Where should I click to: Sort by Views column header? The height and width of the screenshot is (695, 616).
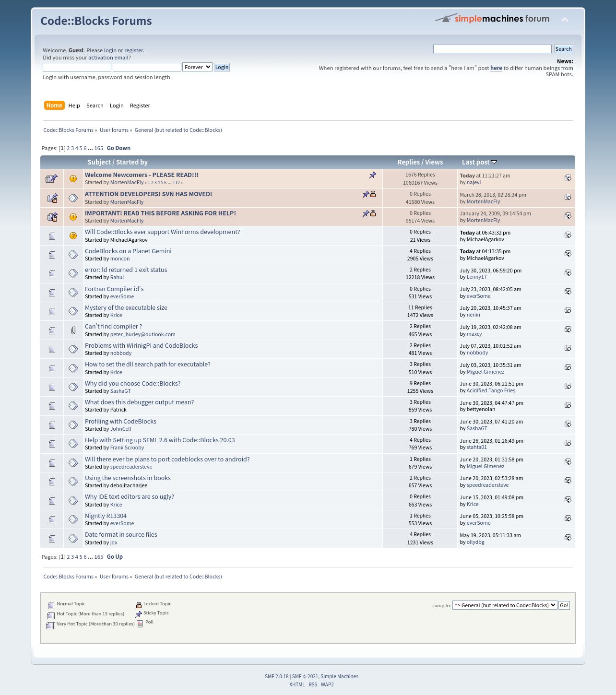pos(434,162)
